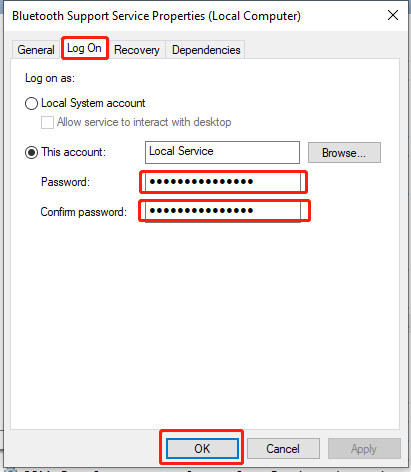Go to the Dependencies tab
This screenshot has height=472, width=411.
tap(206, 50)
